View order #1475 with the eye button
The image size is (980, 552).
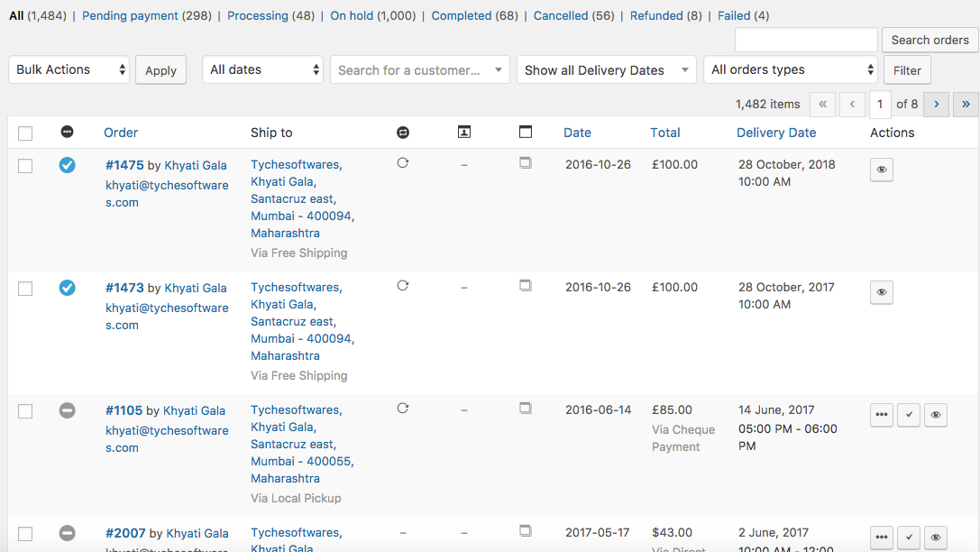[x=881, y=170]
